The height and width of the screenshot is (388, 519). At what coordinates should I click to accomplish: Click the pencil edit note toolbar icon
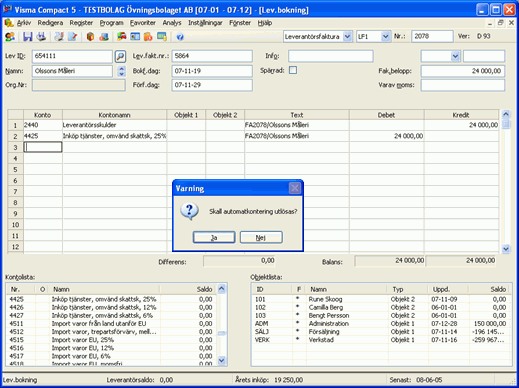pyautogui.click(x=73, y=37)
